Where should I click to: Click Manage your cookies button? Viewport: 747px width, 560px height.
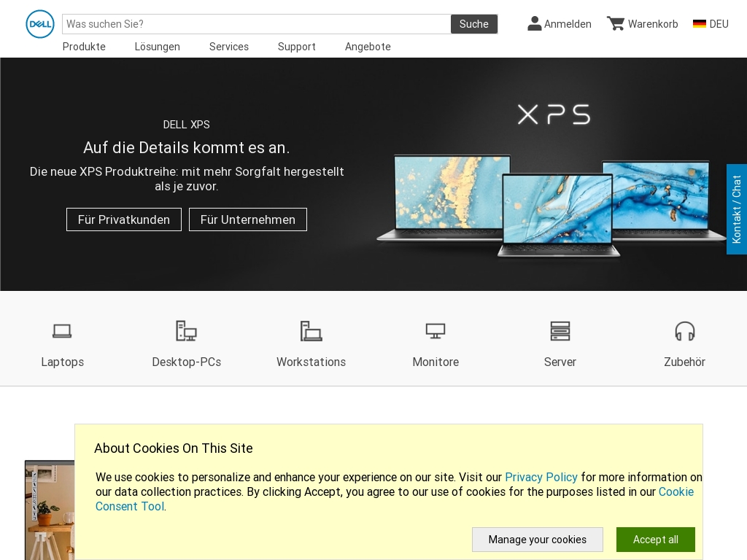tap(538, 540)
